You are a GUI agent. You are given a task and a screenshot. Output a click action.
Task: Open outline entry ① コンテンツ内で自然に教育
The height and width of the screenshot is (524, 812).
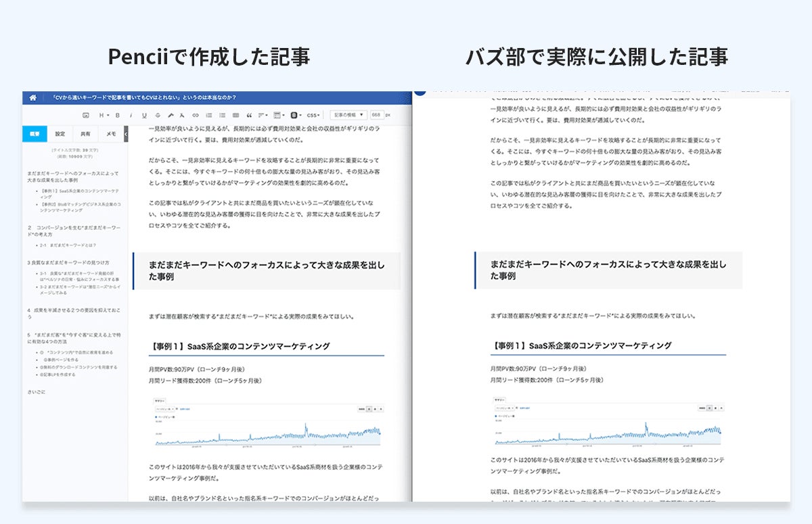[x=76, y=352]
